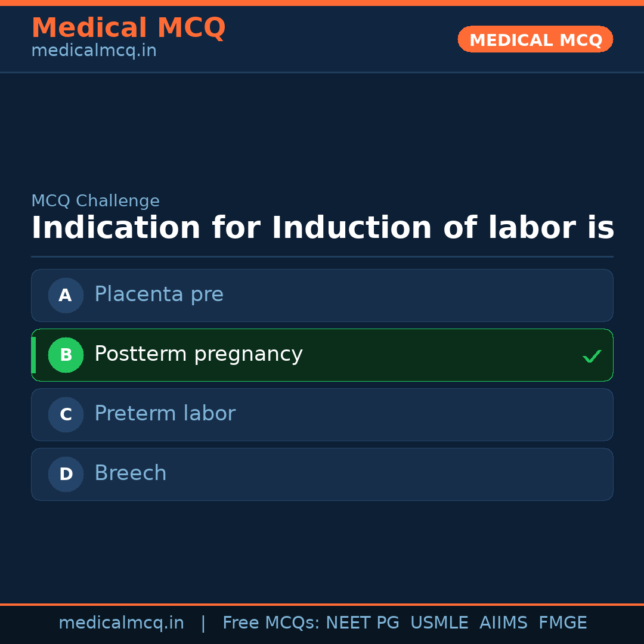This screenshot has height=644, width=644.
Task: Click the green B option badge
Action: (66, 355)
